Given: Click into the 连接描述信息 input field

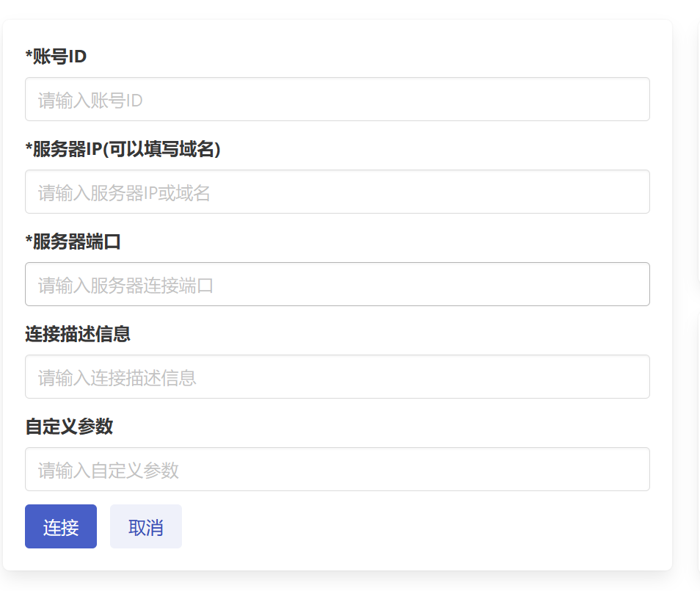Looking at the screenshot, I should (x=337, y=377).
